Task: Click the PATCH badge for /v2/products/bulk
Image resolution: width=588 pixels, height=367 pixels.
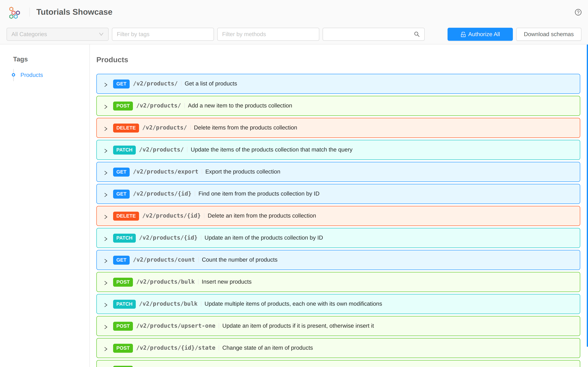Action: click(x=124, y=304)
